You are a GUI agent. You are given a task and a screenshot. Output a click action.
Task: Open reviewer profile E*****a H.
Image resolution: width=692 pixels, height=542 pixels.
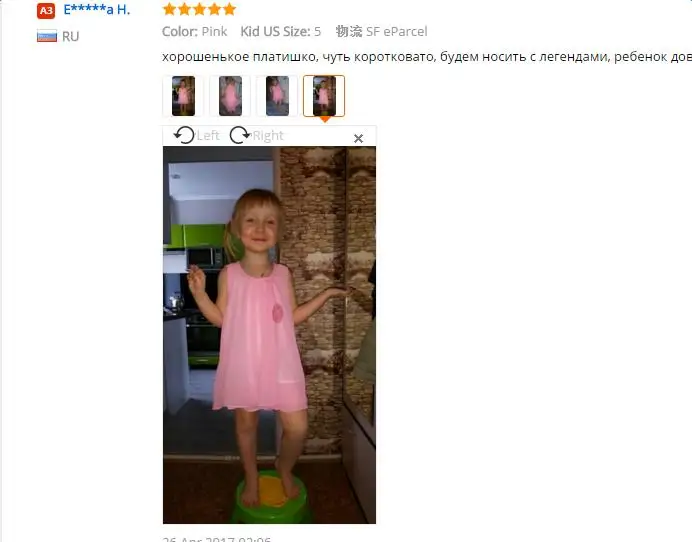[97, 10]
